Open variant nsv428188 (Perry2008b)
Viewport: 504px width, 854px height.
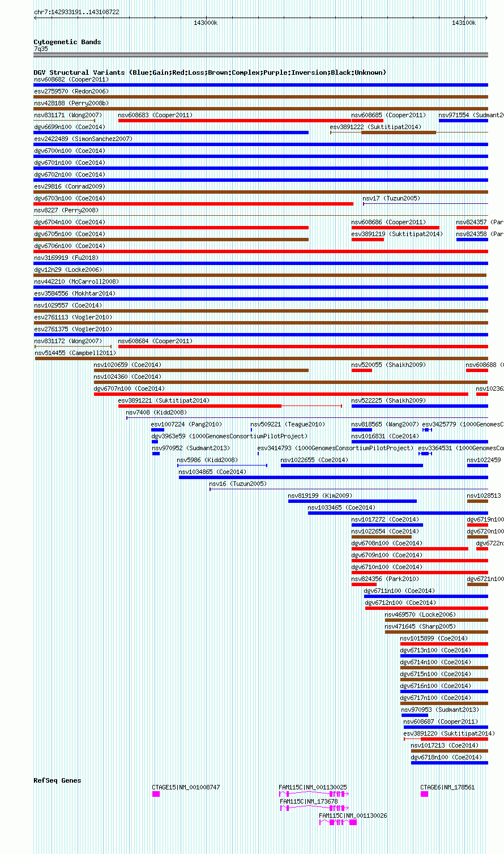tap(260, 109)
